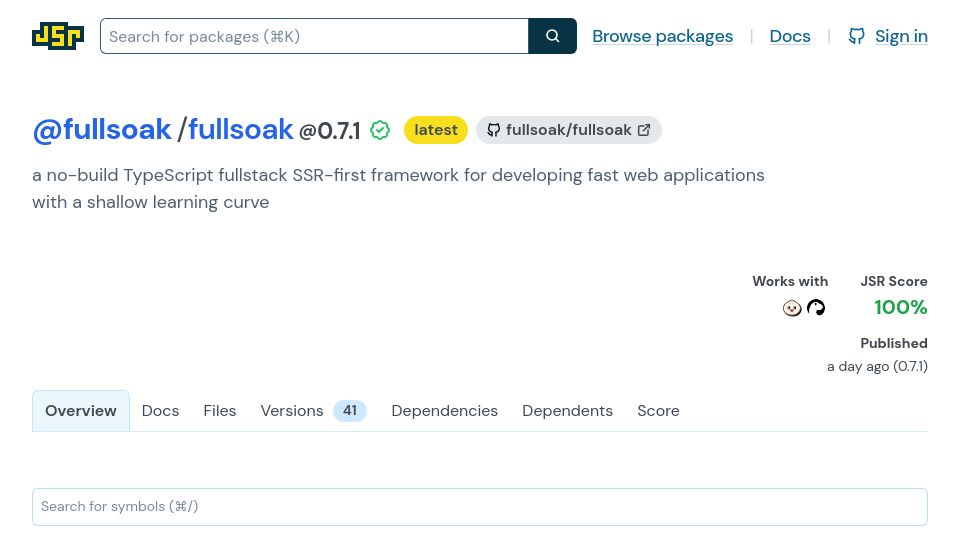The height and width of the screenshot is (540, 960).
Task: Open the Dependents tab
Action: tap(568, 411)
